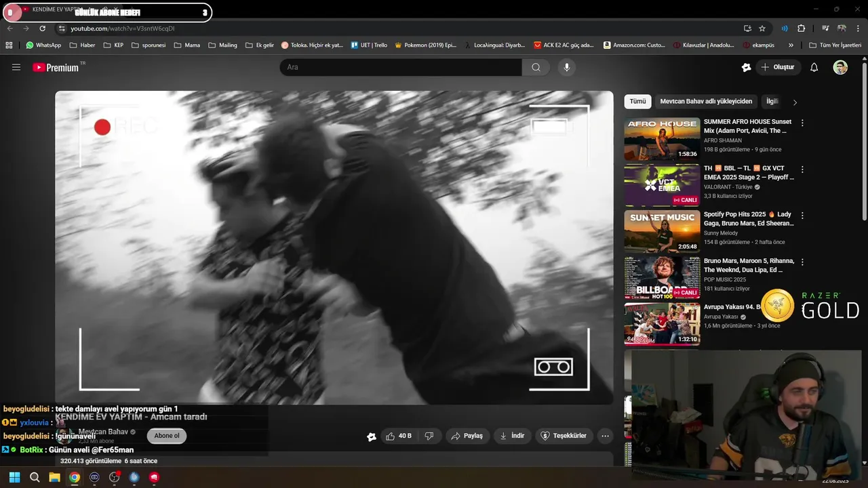Reload the page in Chrome
This screenshot has height=488, width=868.
click(42, 28)
